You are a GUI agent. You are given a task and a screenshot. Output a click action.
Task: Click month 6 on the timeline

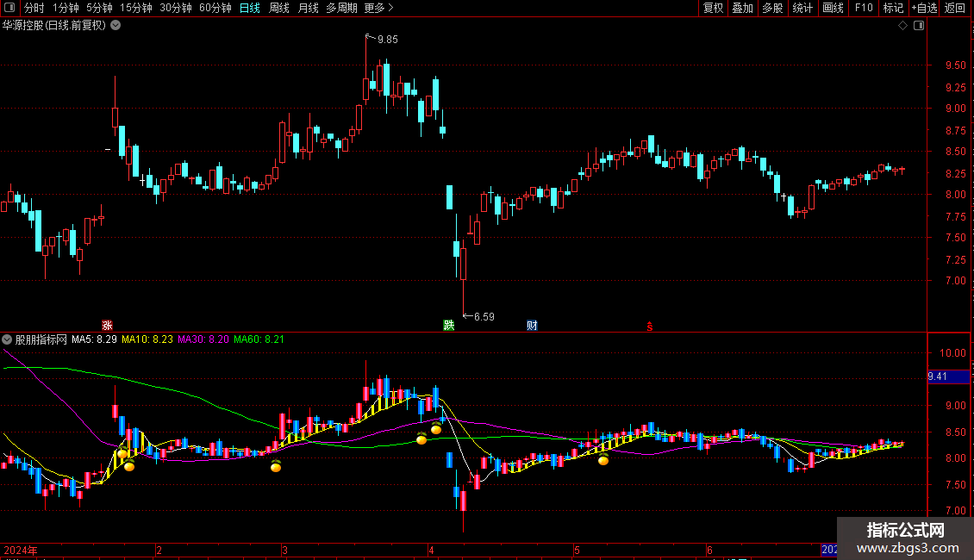click(x=709, y=550)
